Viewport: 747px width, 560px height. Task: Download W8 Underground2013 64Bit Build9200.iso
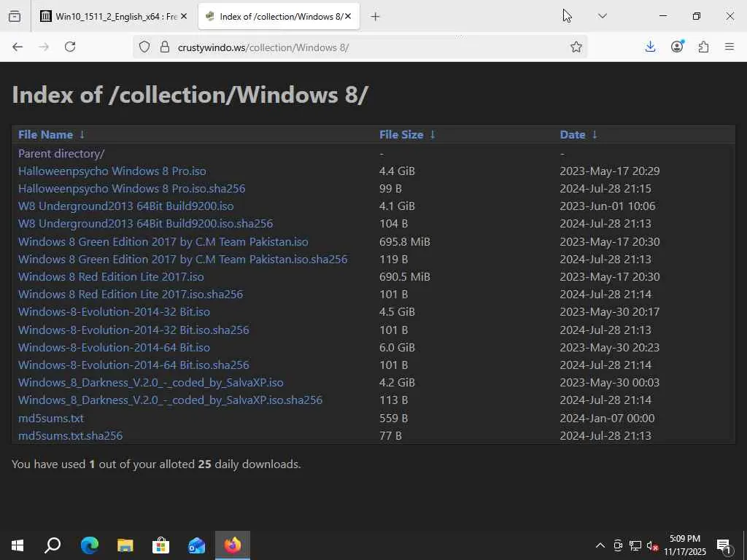tap(125, 206)
